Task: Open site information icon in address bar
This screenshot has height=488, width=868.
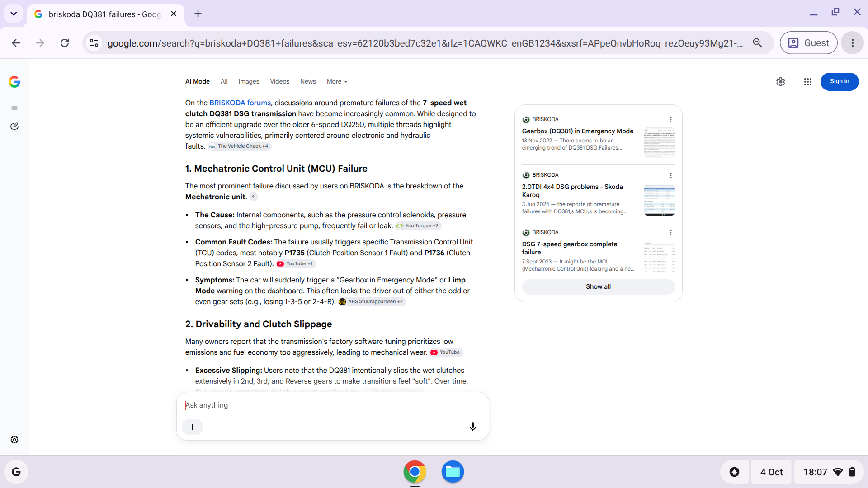Action: [x=94, y=43]
